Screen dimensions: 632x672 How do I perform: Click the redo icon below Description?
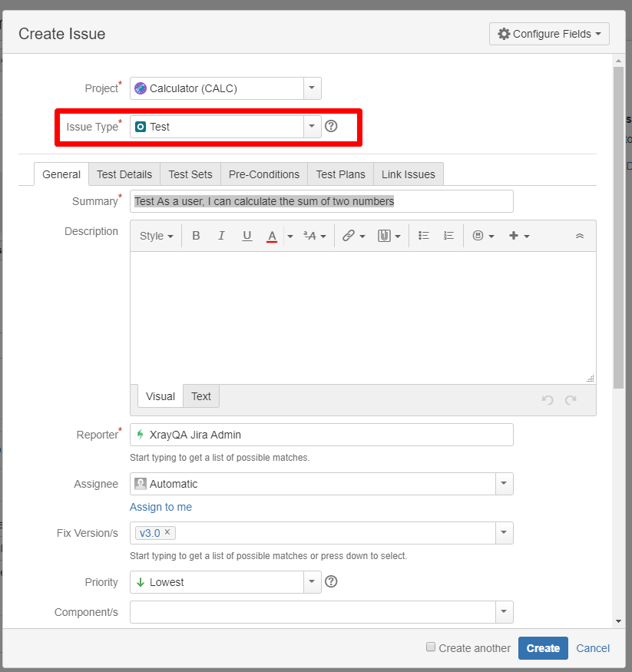point(571,400)
